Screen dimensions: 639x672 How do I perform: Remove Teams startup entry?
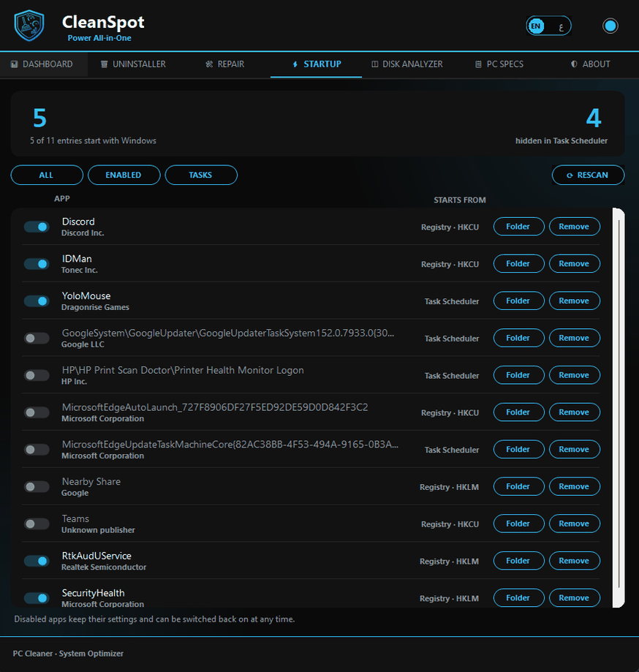pos(574,524)
